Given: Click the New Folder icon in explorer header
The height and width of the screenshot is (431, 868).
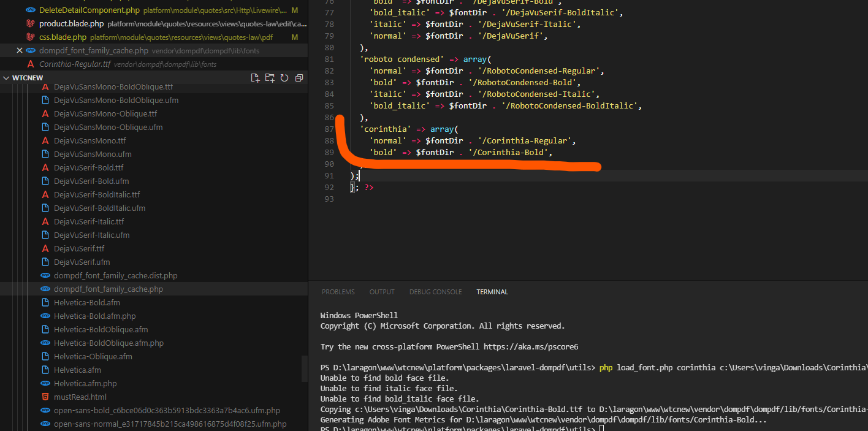Looking at the screenshot, I should [270, 78].
